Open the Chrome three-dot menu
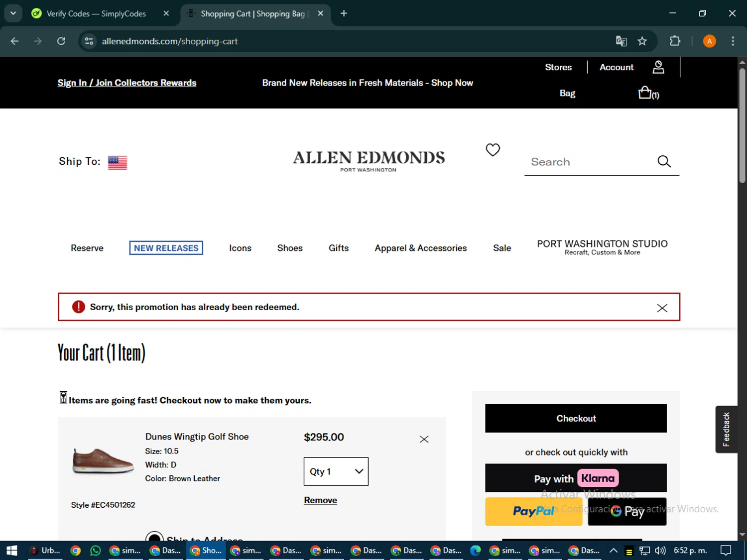Screen dimensions: 747x560 [x=733, y=41]
